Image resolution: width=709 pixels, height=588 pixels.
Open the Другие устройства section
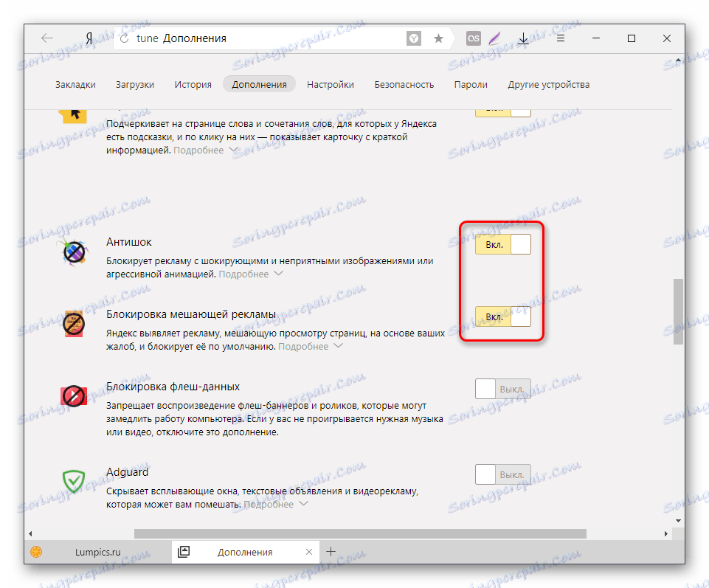click(548, 85)
